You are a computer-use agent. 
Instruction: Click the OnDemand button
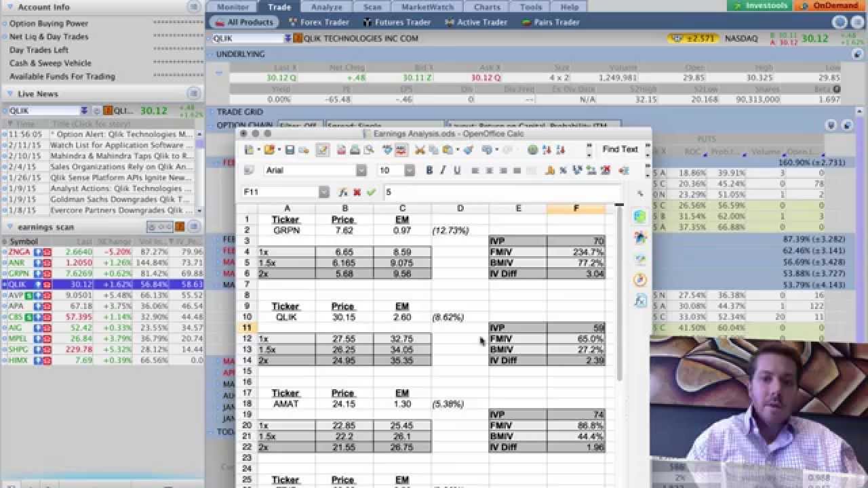pyautogui.click(x=831, y=6)
